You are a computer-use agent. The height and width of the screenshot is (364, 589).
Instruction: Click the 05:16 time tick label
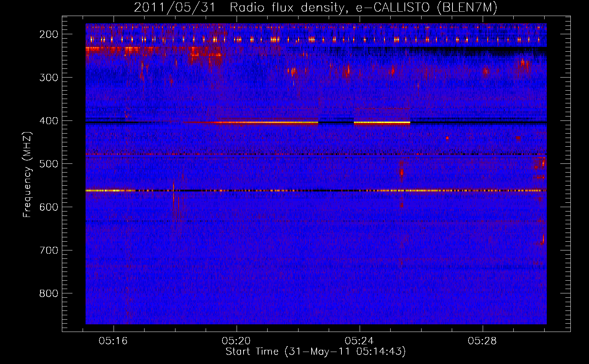tap(113, 341)
